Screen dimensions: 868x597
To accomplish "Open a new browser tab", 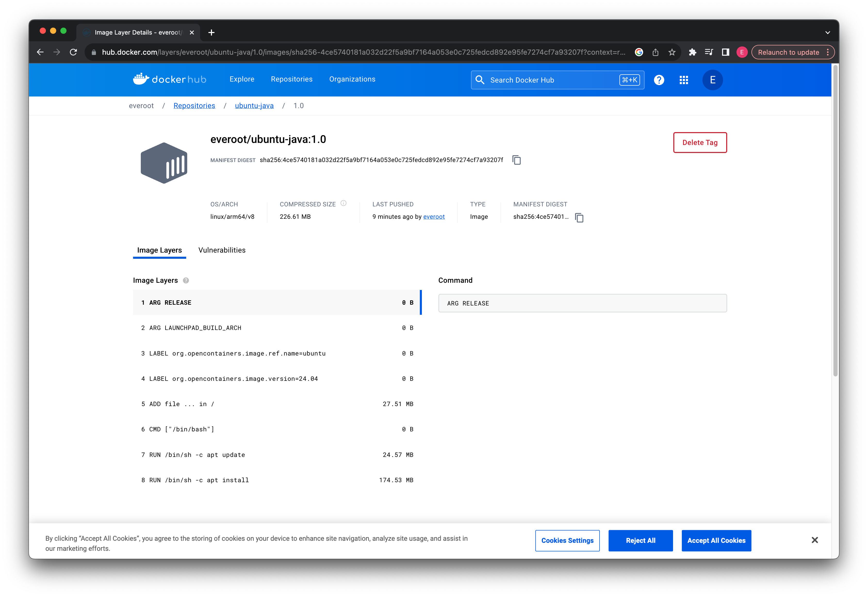I will pyautogui.click(x=211, y=33).
